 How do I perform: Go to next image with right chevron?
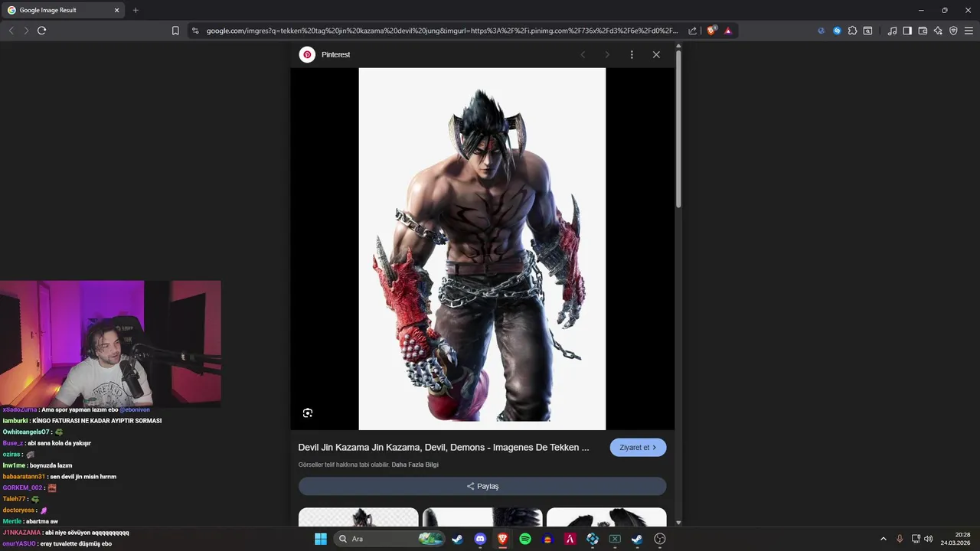pyautogui.click(x=607, y=54)
